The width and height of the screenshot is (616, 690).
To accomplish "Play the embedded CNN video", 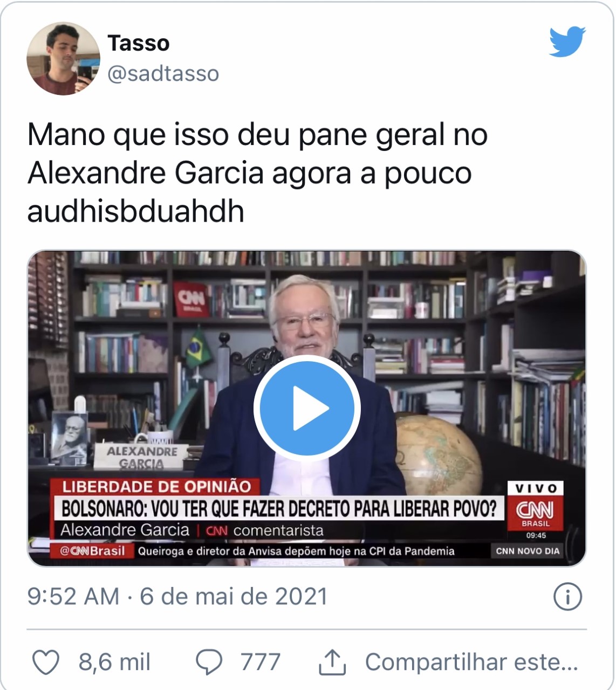I will tap(307, 408).
